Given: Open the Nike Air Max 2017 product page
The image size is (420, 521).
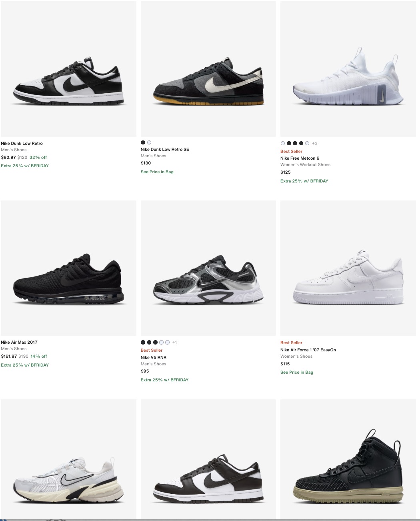Looking at the screenshot, I should point(19,342).
